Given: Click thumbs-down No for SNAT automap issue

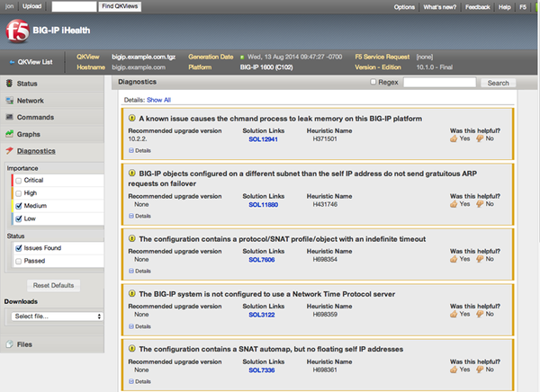Looking at the screenshot, I should pos(484,370).
